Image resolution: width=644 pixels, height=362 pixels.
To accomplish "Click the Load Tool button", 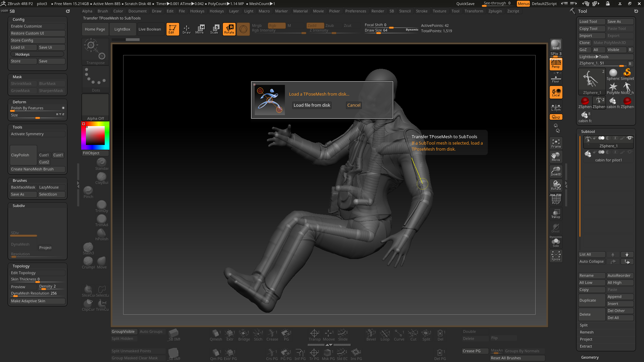I will coord(592,21).
